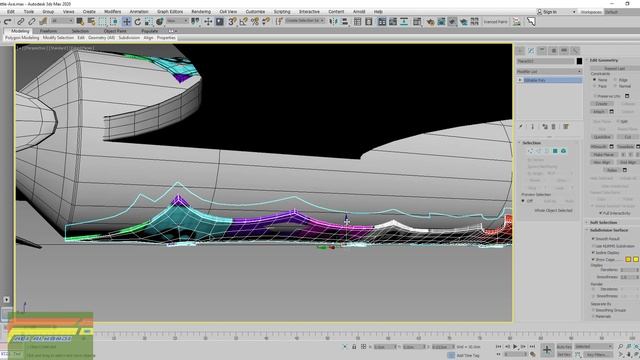Activate the Select and Move tool
The height and width of the screenshot is (360, 640).
(x=127, y=22)
